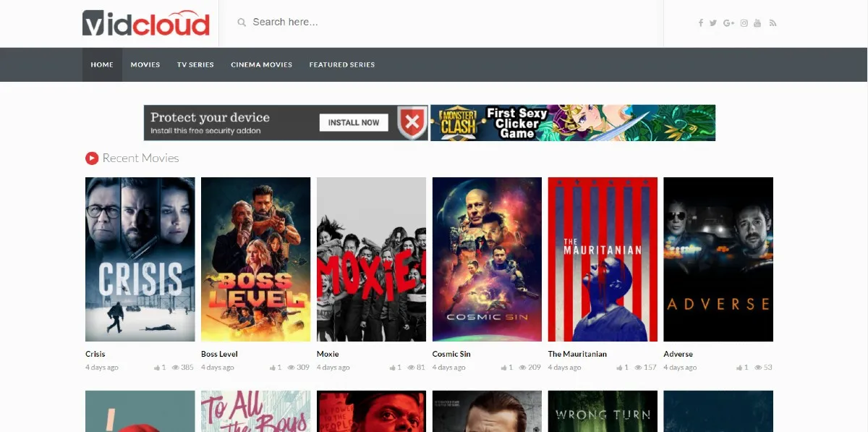Click the 53 view count under Adverse
Viewport: 868px width, 432px height.
(x=768, y=368)
